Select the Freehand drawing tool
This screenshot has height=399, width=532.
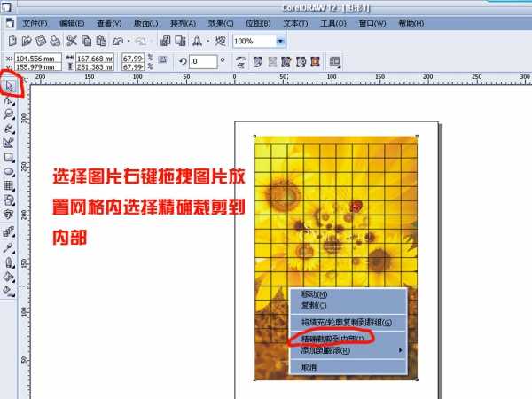[x=9, y=129]
